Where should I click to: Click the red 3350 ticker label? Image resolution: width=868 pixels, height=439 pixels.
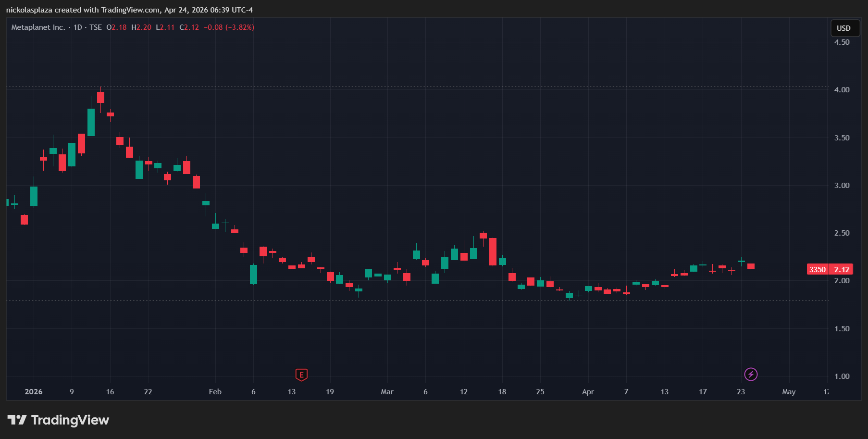click(817, 269)
